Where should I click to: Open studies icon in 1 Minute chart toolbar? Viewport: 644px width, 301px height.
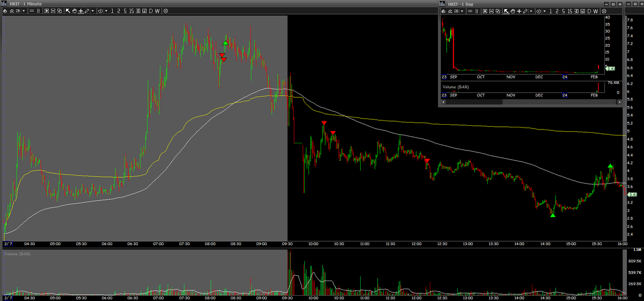(x=12, y=11)
